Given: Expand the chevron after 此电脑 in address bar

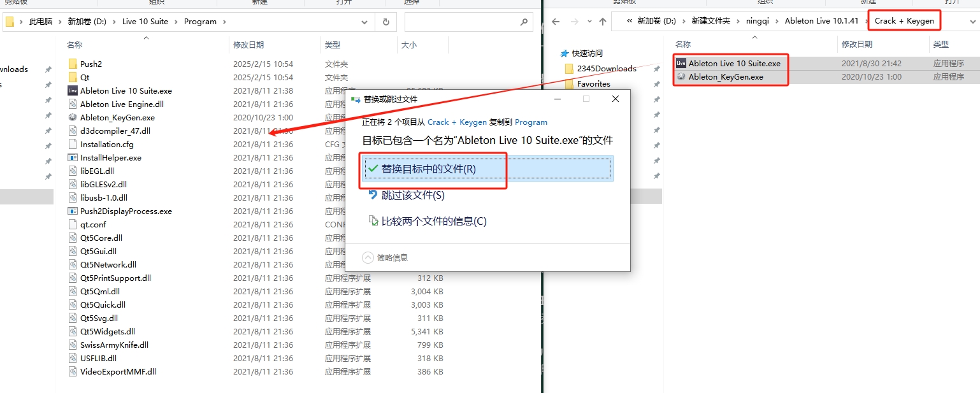Looking at the screenshot, I should [x=61, y=22].
